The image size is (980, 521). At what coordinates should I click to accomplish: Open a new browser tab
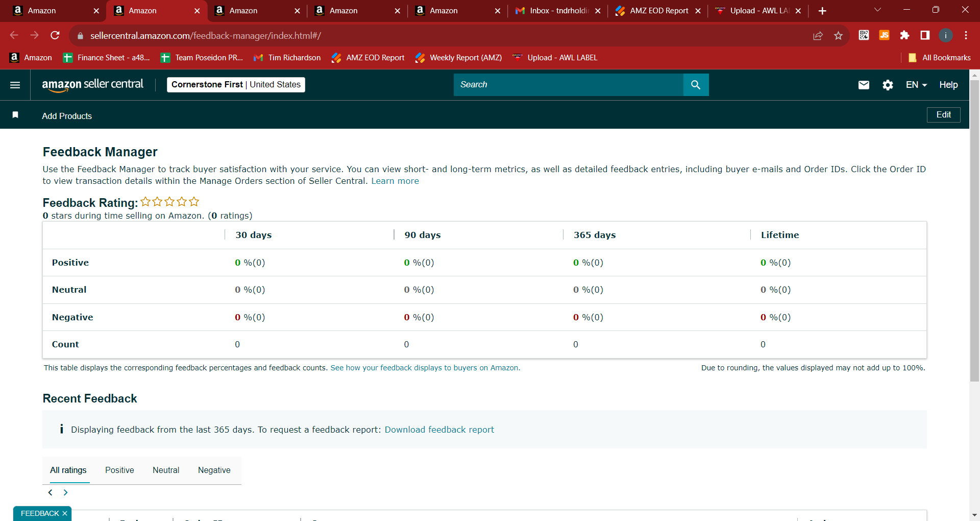tap(822, 11)
